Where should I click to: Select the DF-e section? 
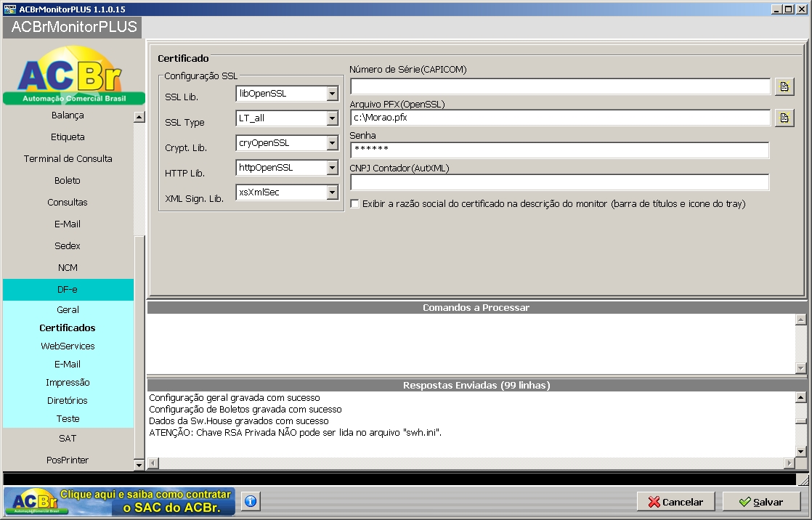tap(68, 290)
